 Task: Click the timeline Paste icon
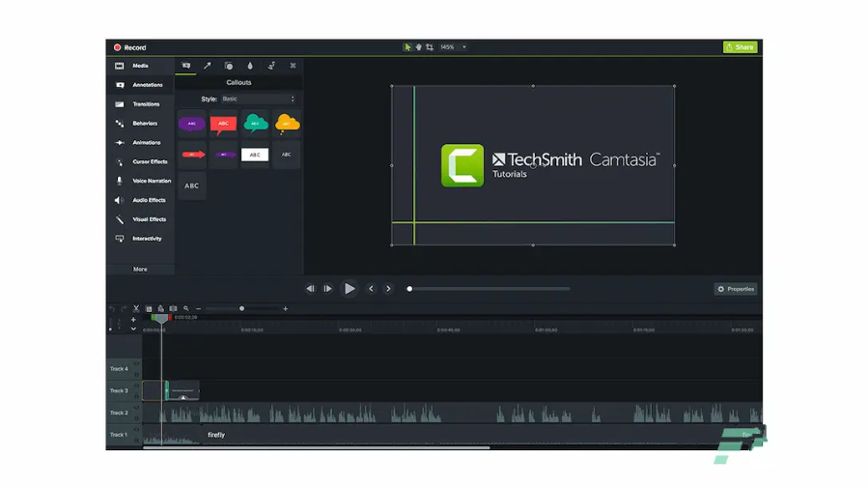coord(160,308)
